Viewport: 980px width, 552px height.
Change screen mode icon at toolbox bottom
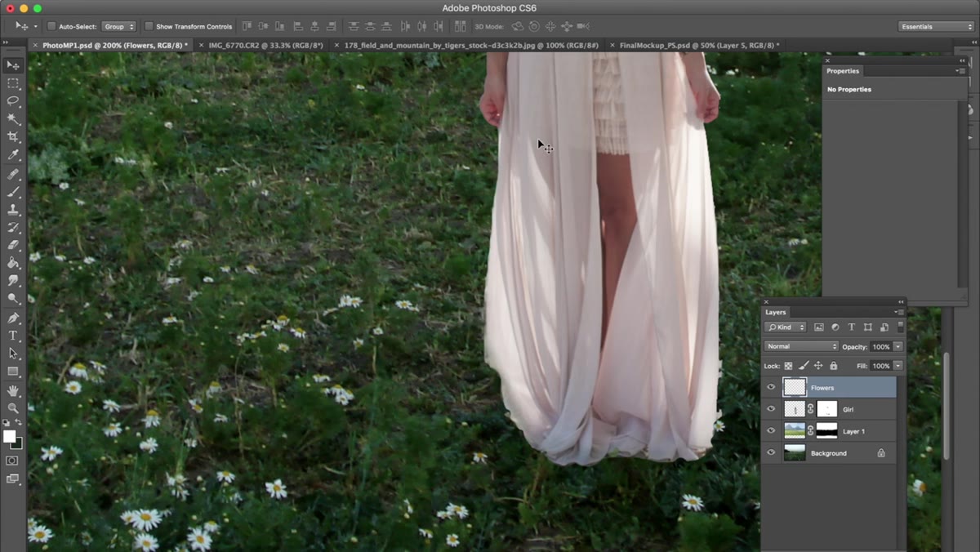pos(12,479)
